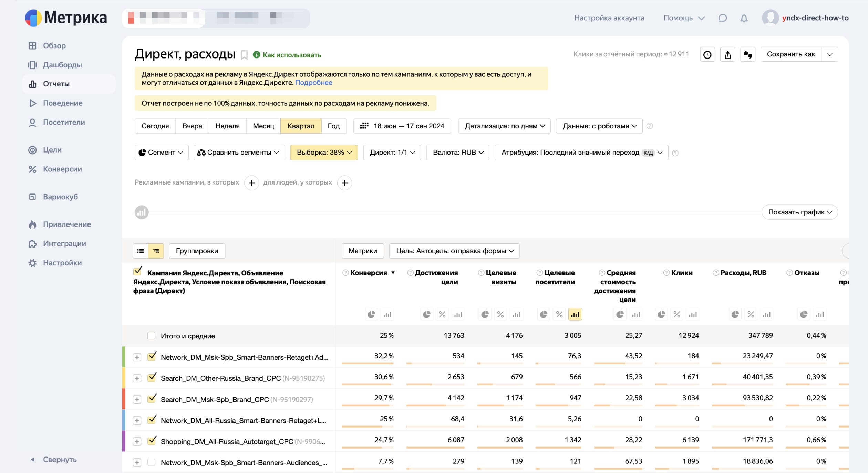868x473 pixels.
Task: Switch to tree list view icon
Action: 156,251
